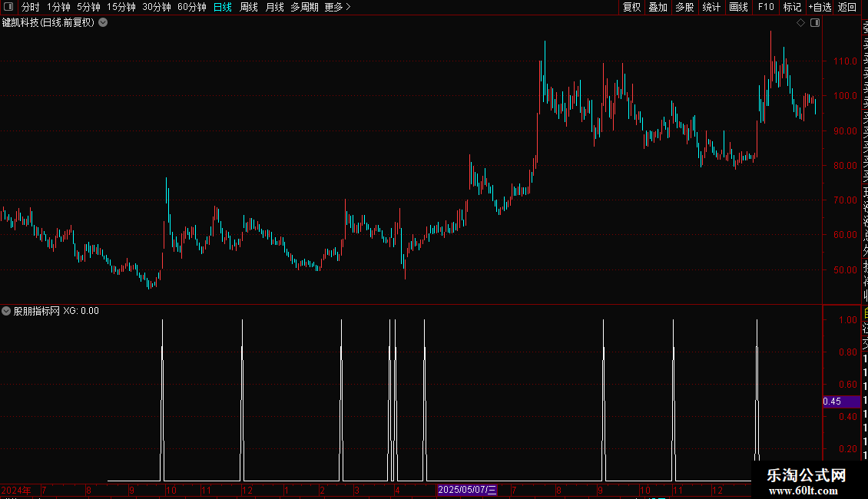868x499 pixels.
Task: Click the 2024年 label on time axis
Action: point(16,490)
